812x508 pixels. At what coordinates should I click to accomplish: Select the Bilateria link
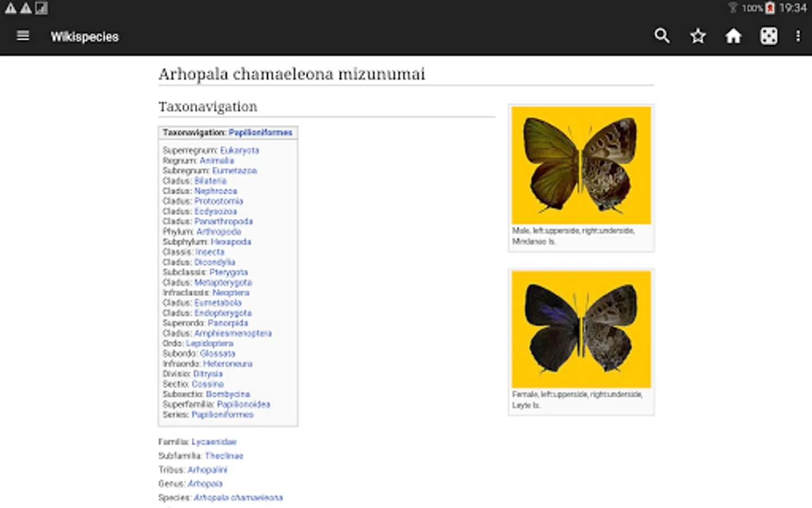coord(210,181)
